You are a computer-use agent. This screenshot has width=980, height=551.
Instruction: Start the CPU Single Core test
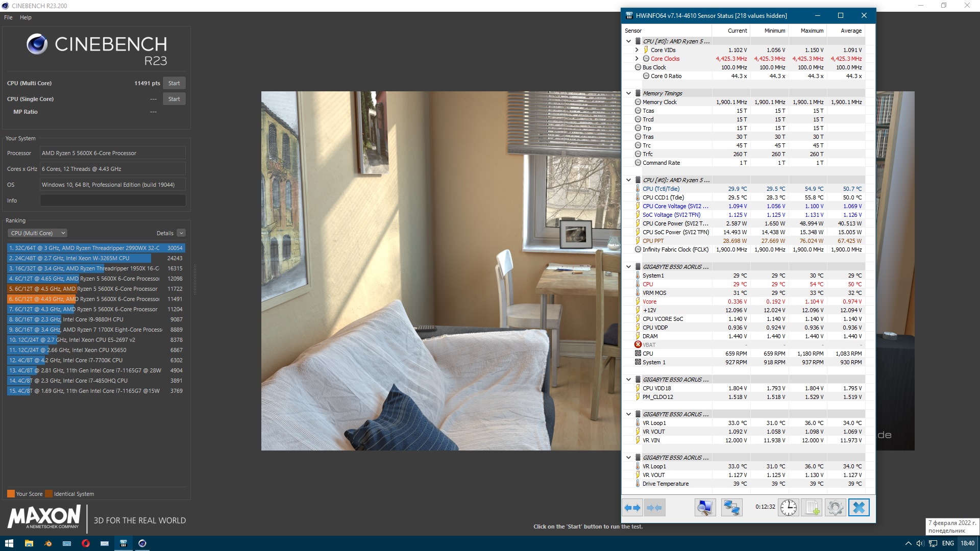(x=174, y=99)
